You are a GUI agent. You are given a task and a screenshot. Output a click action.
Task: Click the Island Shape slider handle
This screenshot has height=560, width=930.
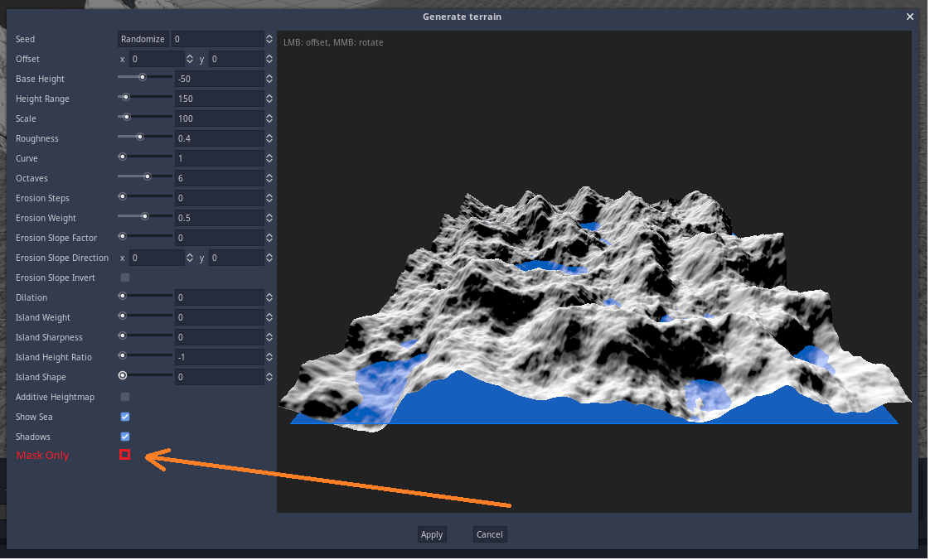coord(122,375)
